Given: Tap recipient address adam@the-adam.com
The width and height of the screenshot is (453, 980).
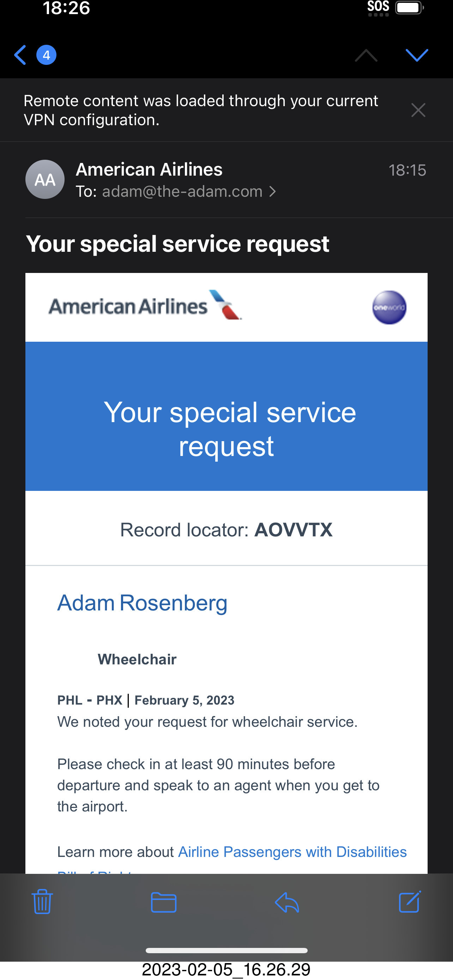Looking at the screenshot, I should tap(182, 191).
